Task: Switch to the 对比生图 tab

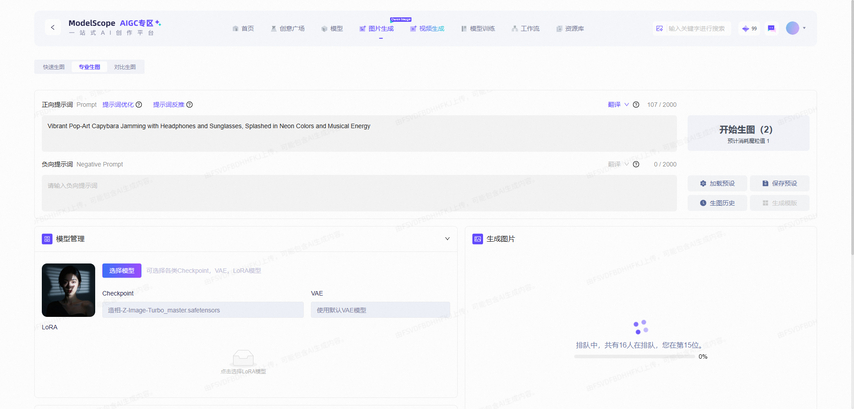Action: (x=125, y=67)
